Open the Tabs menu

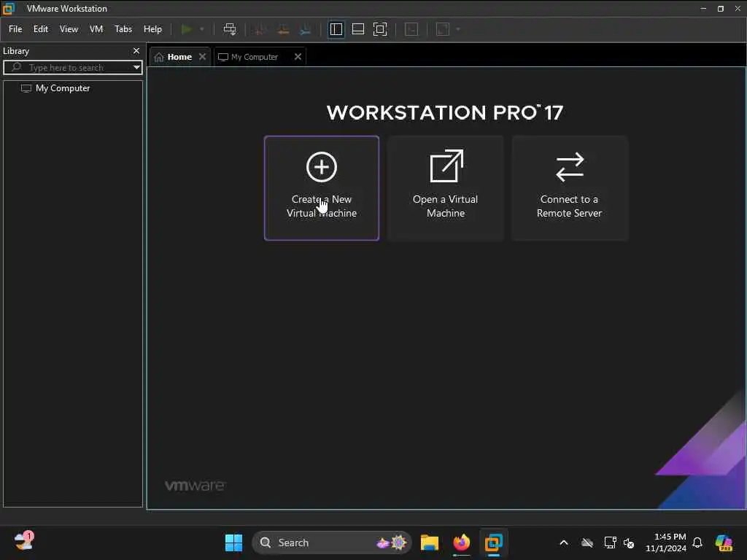click(123, 29)
